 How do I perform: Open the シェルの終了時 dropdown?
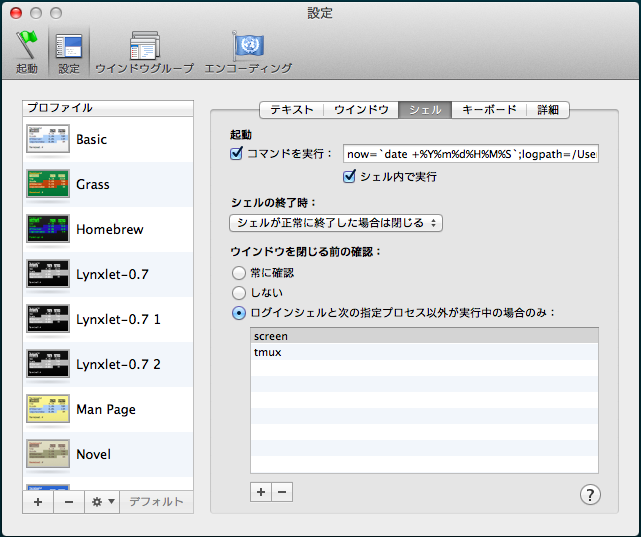pyautogui.click(x=336, y=223)
